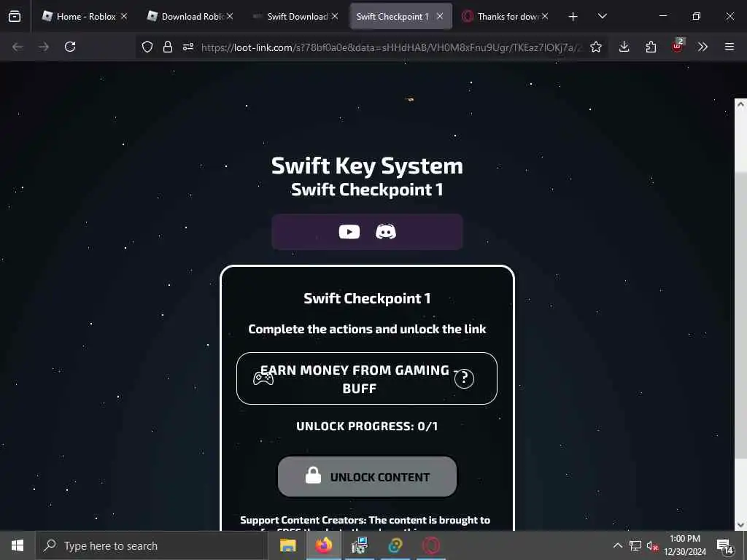This screenshot has height=560, width=747.
Task: Select Firefox in the taskbar
Action: 323,545
